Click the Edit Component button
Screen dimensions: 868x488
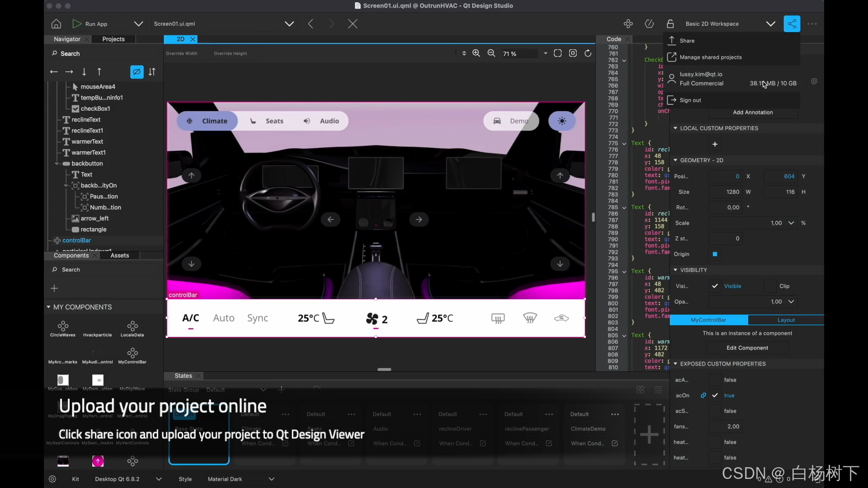coord(747,348)
